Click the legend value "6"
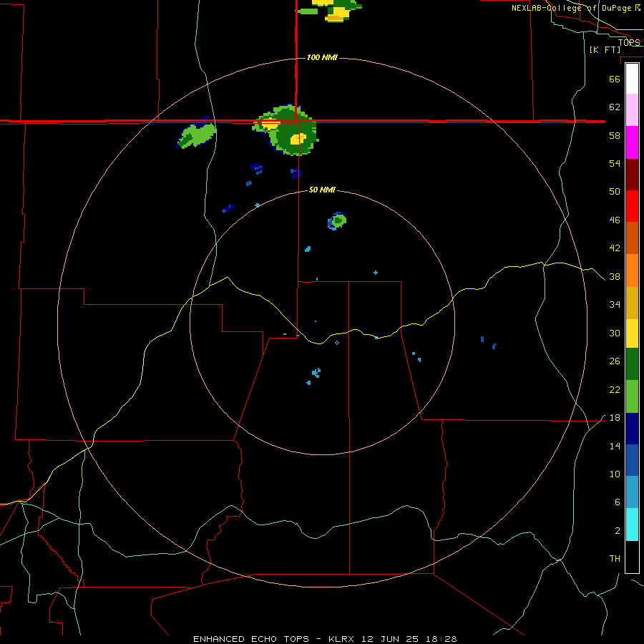This screenshot has width=644, height=644. [x=617, y=502]
